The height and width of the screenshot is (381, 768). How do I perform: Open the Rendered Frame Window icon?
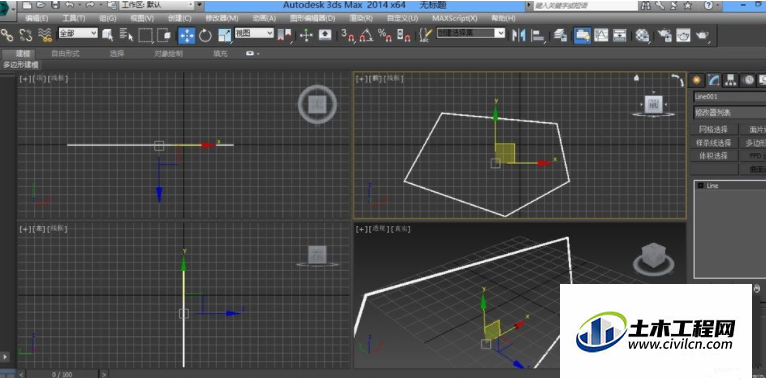(x=683, y=35)
